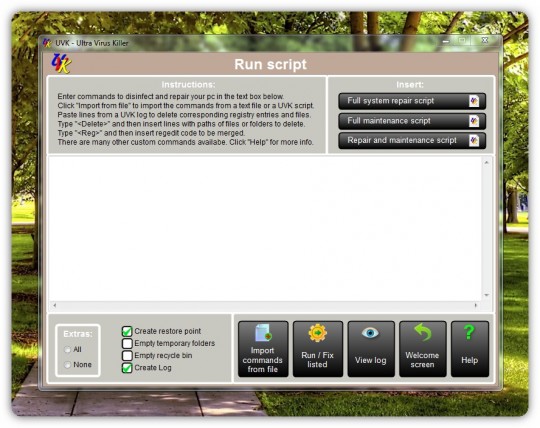Insert the Full system repair script
The image size is (540, 428).
[412, 101]
